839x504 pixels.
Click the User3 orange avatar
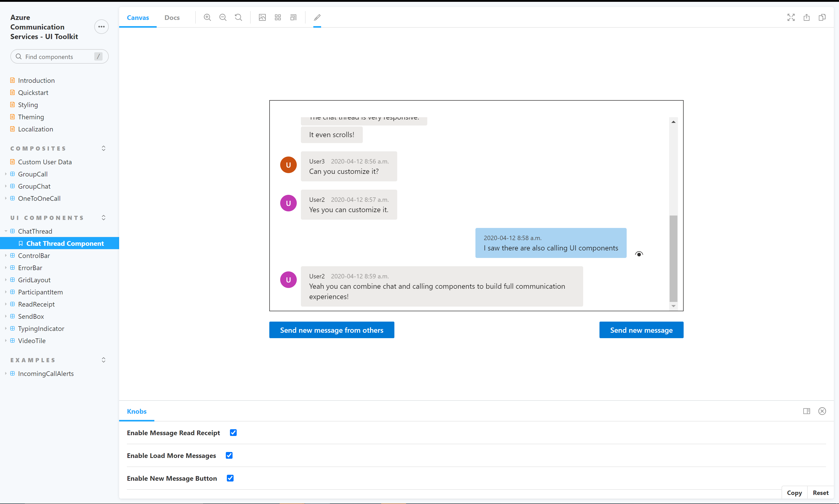coord(288,165)
